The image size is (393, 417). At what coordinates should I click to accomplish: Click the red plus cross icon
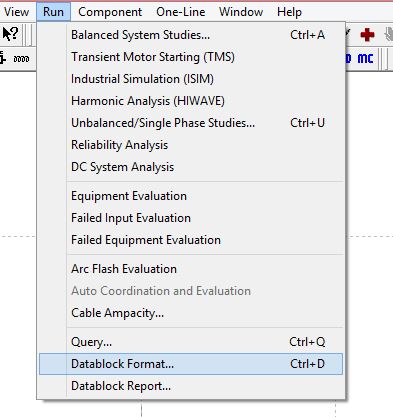367,35
